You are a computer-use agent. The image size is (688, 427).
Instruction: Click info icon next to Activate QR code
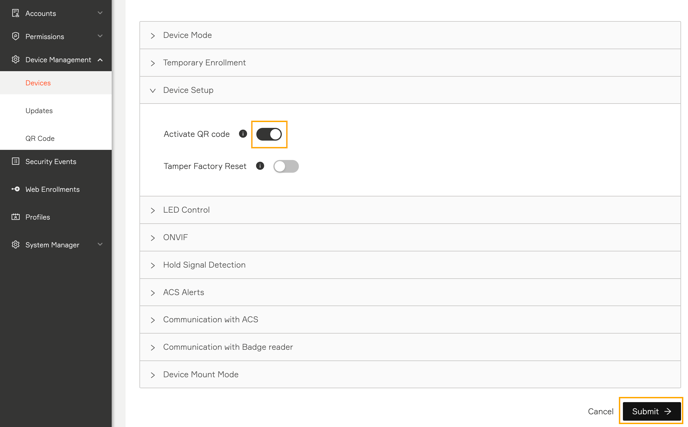point(243,134)
